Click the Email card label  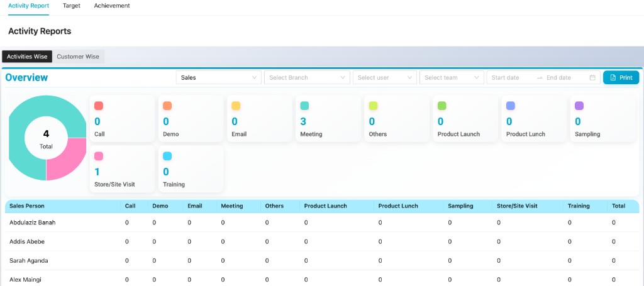(239, 134)
